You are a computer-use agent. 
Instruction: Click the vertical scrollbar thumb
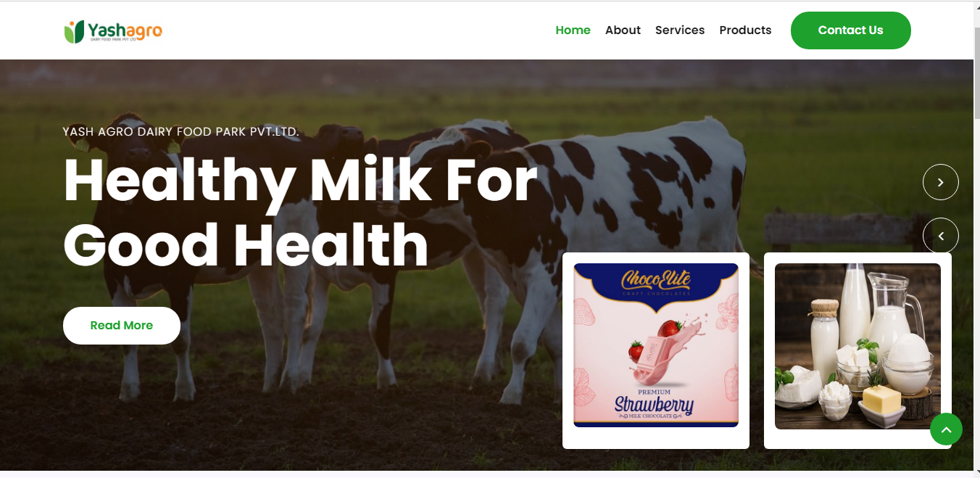click(x=976, y=71)
